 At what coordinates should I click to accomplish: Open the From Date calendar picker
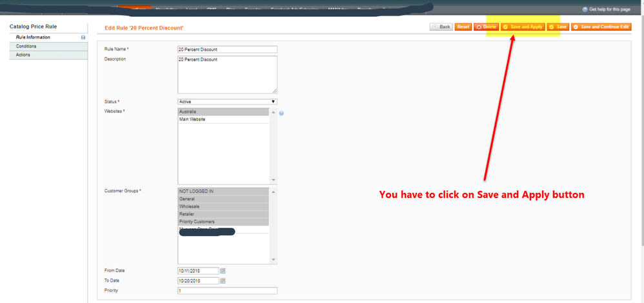[223, 271]
